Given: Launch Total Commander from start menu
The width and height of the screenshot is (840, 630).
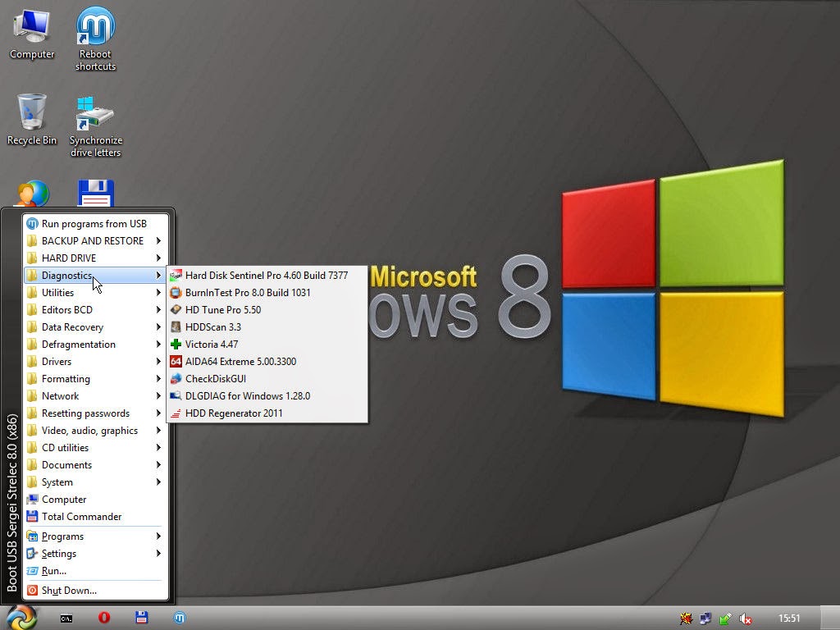Looking at the screenshot, I should point(97,517).
